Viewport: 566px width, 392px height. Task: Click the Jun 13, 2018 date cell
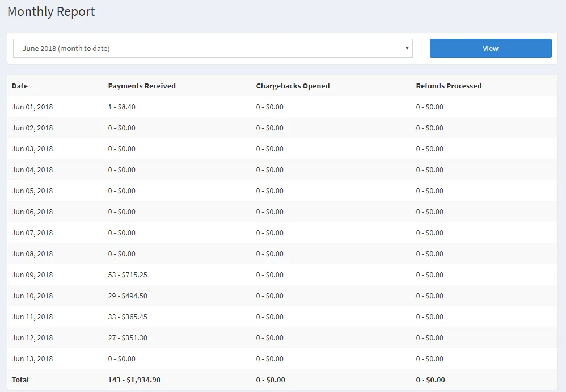[32, 359]
